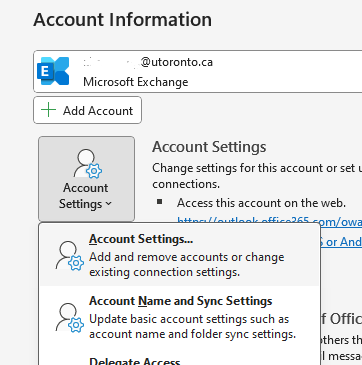Select the Delegate Access menu entry

point(135,361)
